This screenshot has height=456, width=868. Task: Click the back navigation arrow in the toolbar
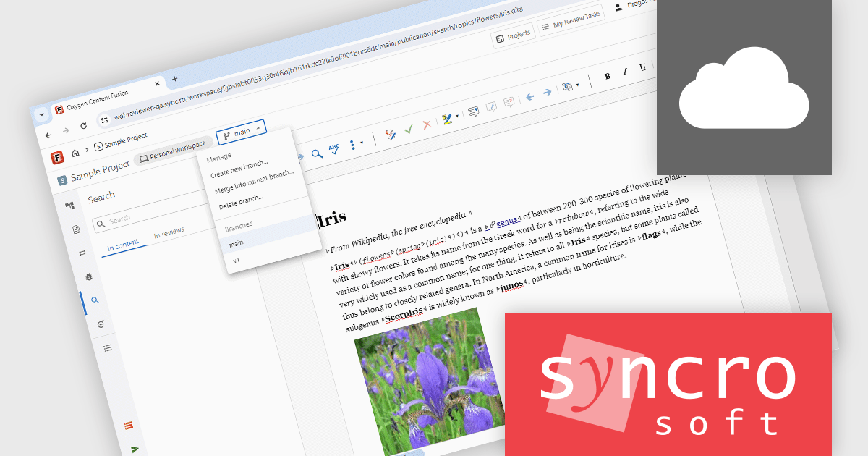click(529, 96)
